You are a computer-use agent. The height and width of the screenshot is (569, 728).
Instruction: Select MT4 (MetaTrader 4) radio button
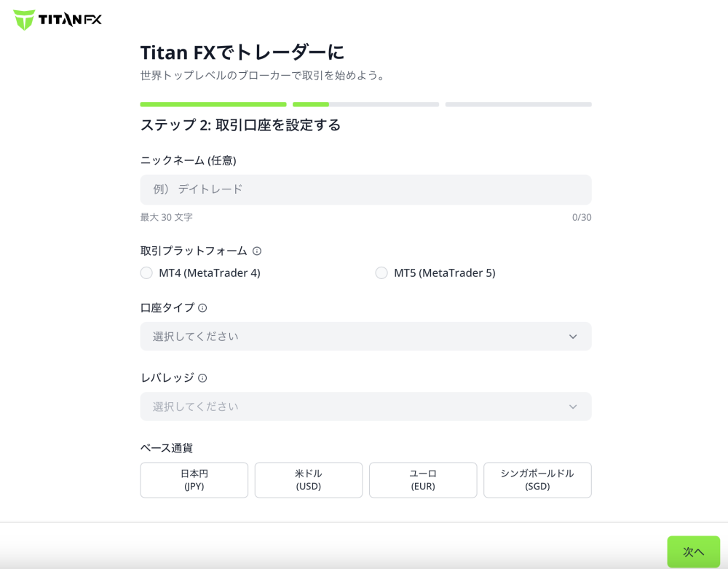pyautogui.click(x=146, y=272)
